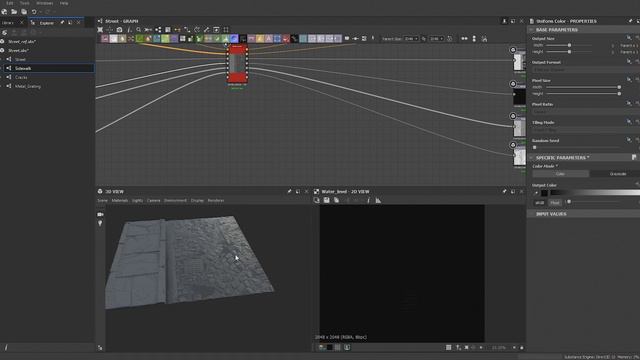
Task: Open Camera menu in 3D view
Action: (153, 200)
